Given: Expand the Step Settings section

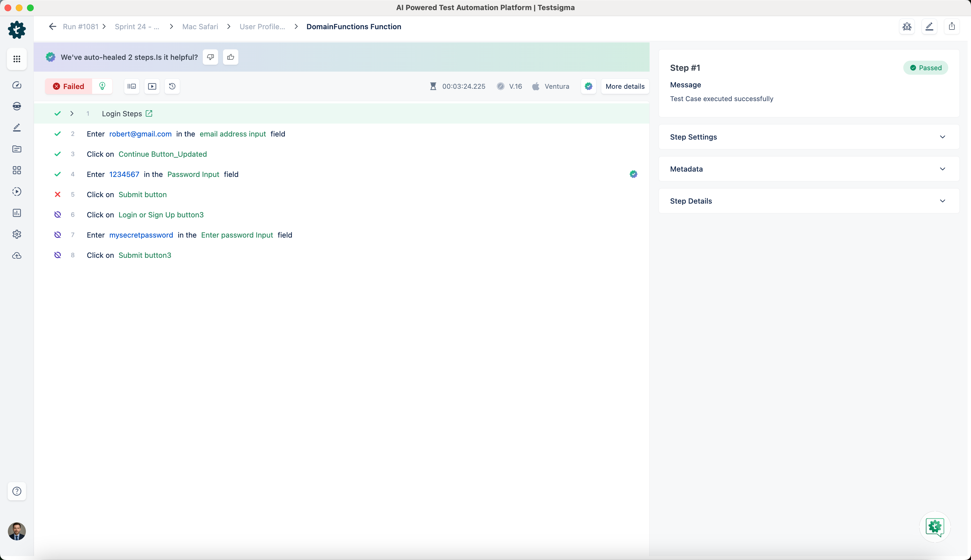Looking at the screenshot, I should coord(942,137).
